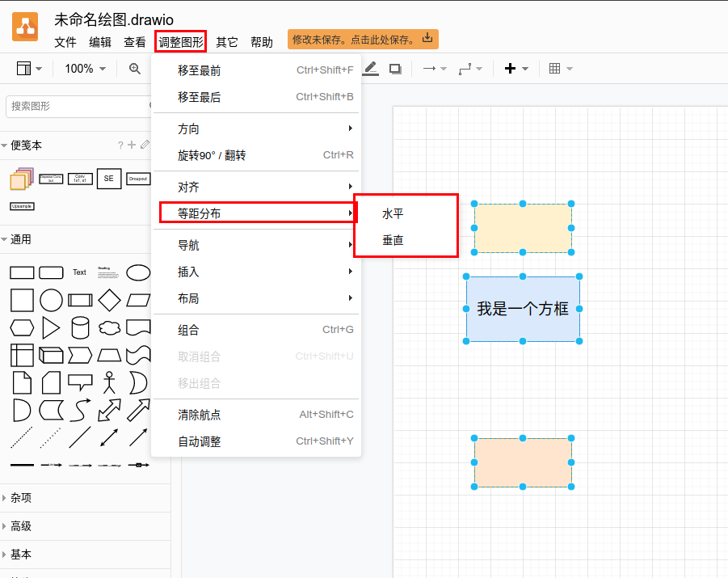The image size is (728, 578).
Task: Click the draw.io orange logo icon
Action: pyautogui.click(x=25, y=27)
